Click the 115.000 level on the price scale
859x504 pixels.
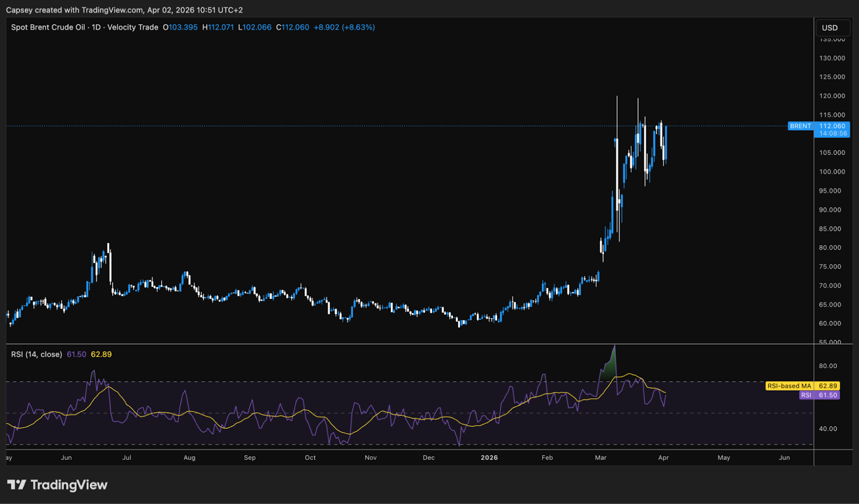833,114
